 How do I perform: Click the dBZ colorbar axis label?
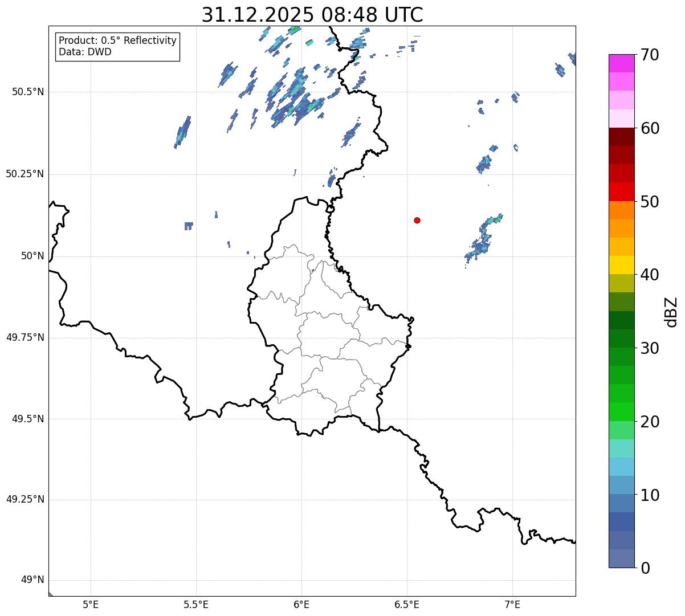[672, 312]
